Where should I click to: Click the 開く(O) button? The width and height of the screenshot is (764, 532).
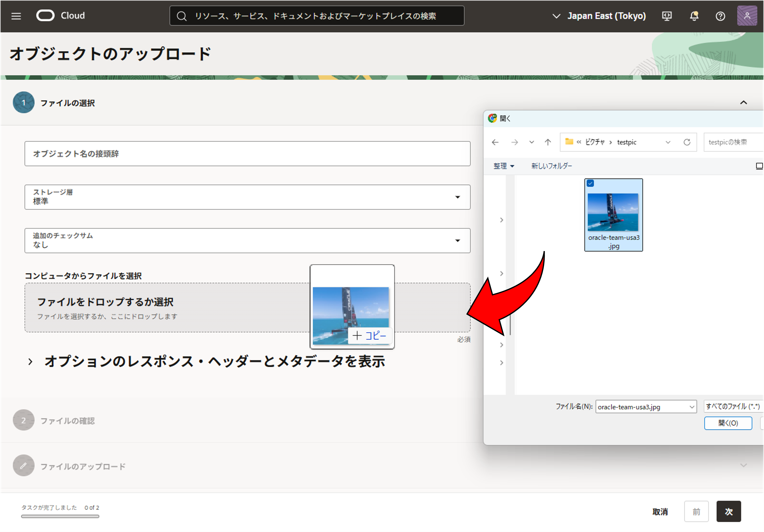pos(728,423)
